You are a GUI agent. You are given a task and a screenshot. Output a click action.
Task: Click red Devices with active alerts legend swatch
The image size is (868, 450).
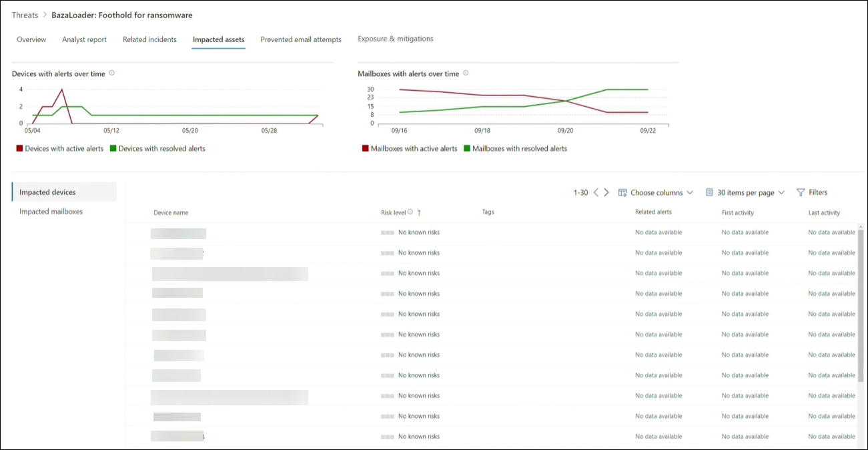(x=20, y=149)
